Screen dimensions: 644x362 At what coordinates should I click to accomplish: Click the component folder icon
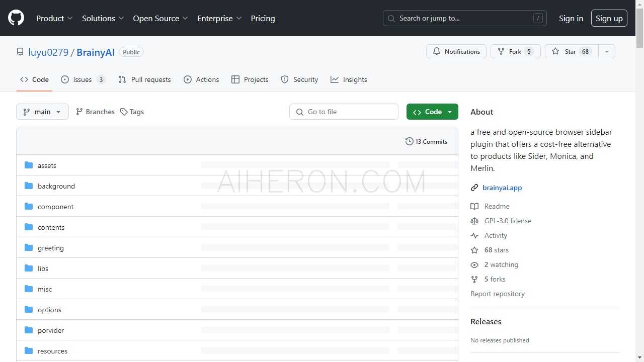point(29,207)
